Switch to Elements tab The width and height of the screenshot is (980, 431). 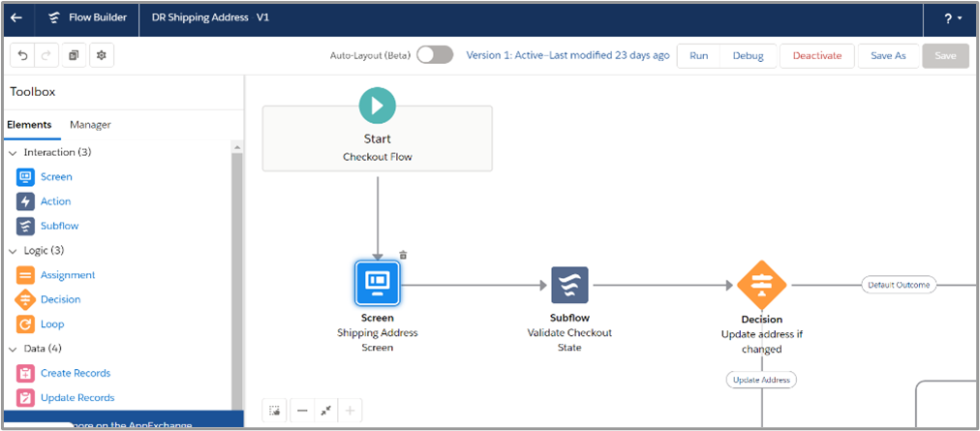pos(29,125)
